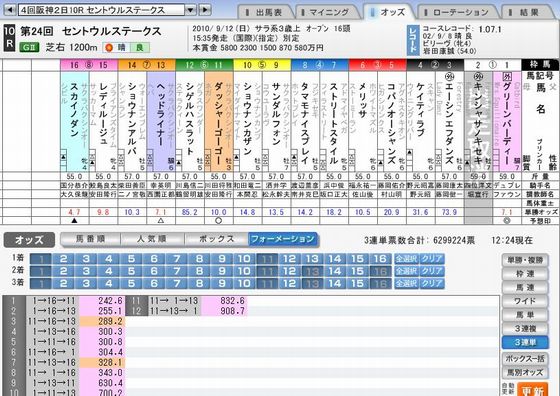This screenshot has height=396, width=560.
Task: Click the ◎ prediction mark for horse 1
Action: (506, 221)
